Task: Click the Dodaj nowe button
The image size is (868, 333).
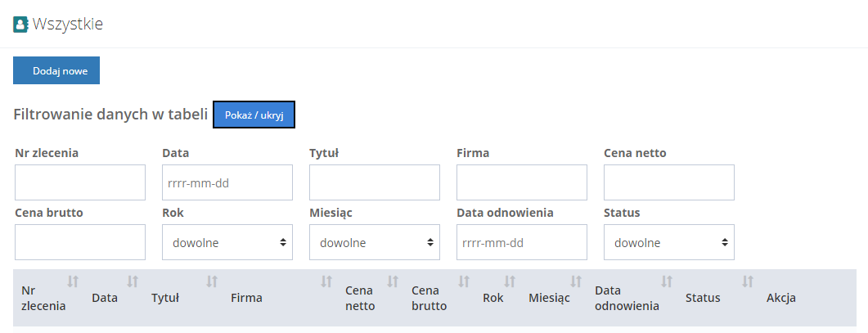Action: [56, 70]
